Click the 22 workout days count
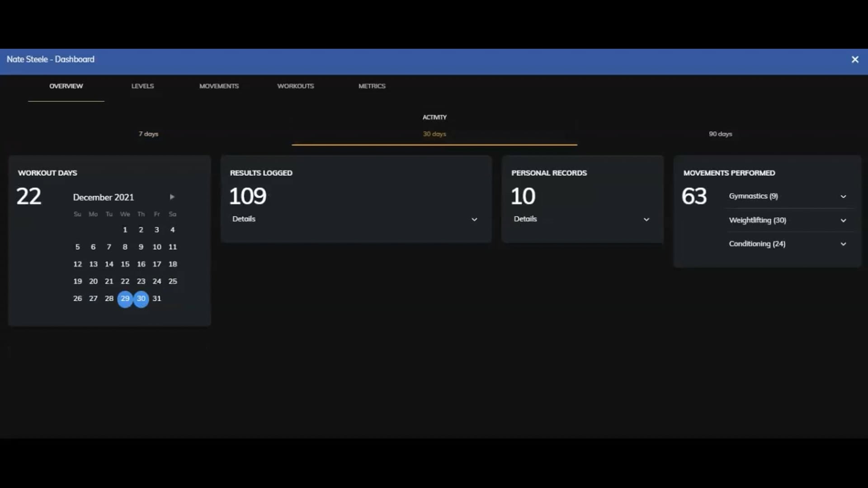The image size is (868, 488). (29, 196)
